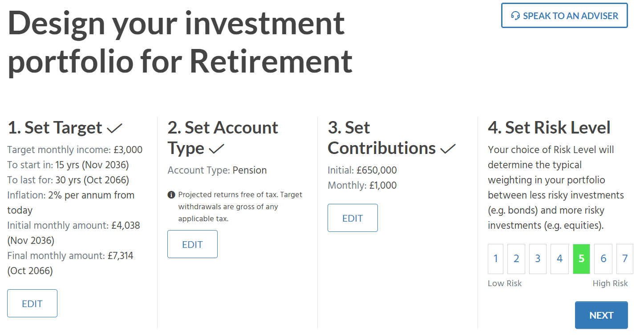
Task: Click the highlighted risk level 5
Action: [x=581, y=259]
